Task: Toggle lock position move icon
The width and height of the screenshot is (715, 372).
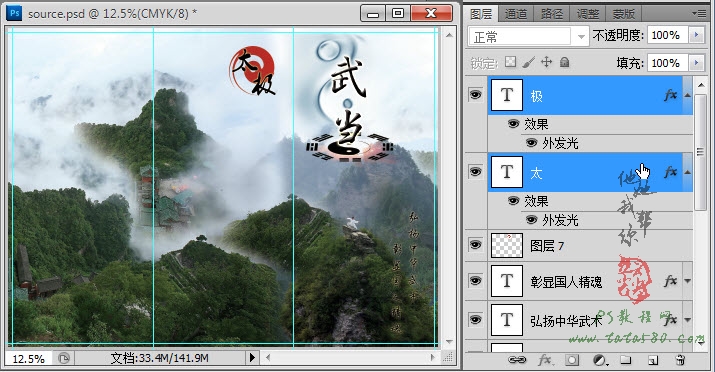Action: (546, 62)
